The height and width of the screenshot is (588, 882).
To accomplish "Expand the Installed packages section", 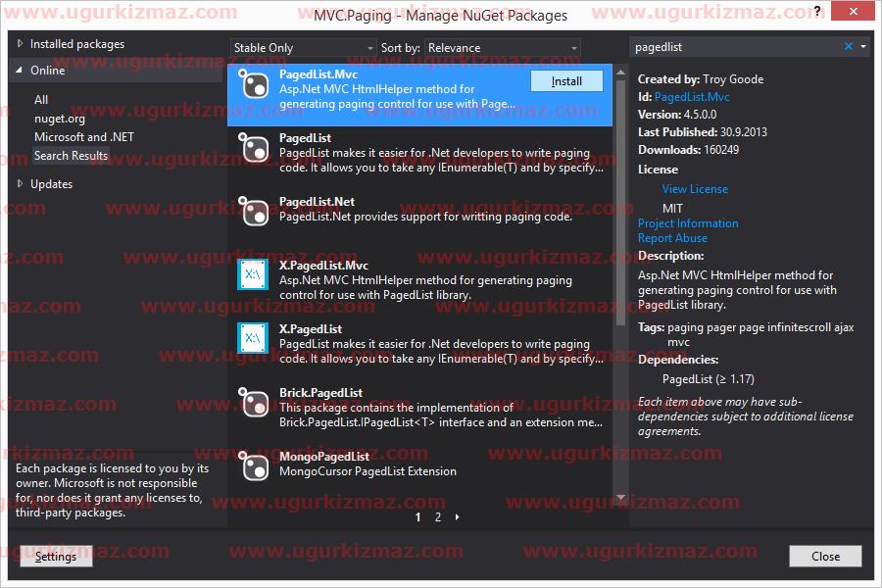I will (x=20, y=43).
